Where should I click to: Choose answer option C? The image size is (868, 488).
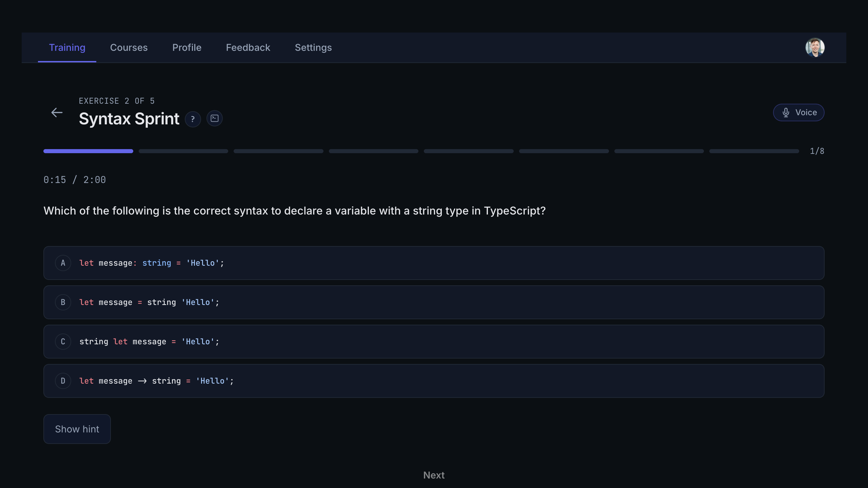[x=434, y=342]
